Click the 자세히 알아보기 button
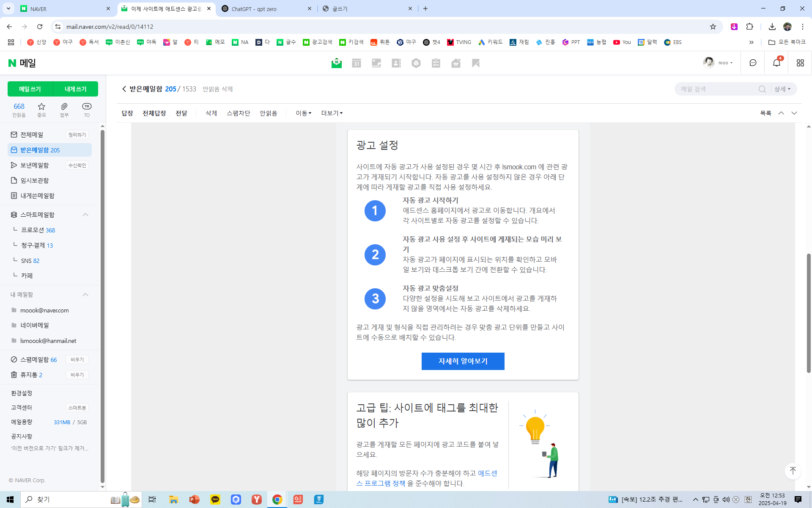812x508 pixels. click(463, 361)
